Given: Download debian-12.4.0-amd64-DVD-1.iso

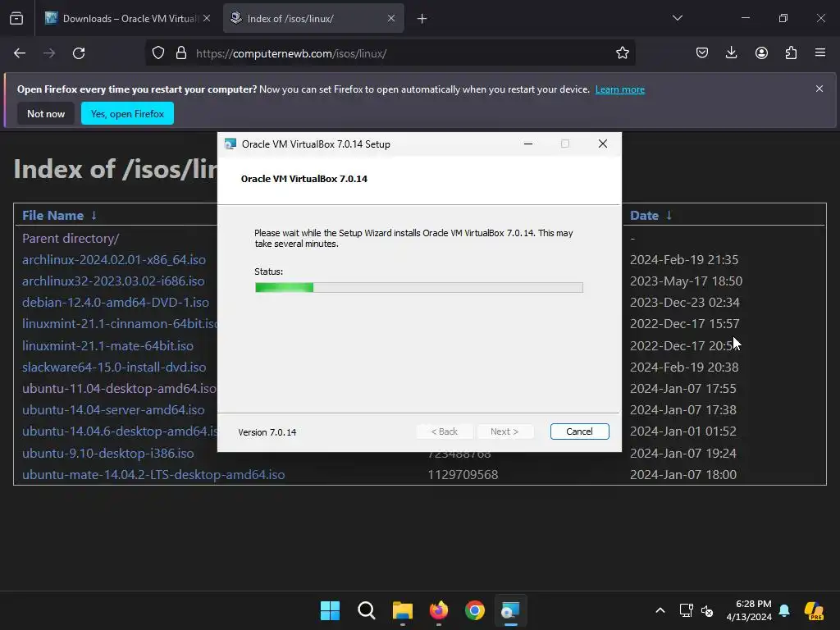Looking at the screenshot, I should (116, 303).
